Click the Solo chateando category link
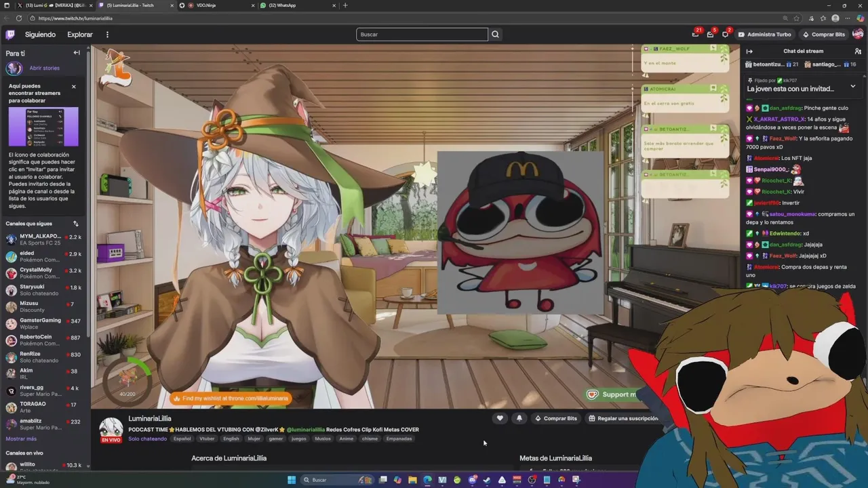Screen dimensions: 868x488 pos(147,439)
